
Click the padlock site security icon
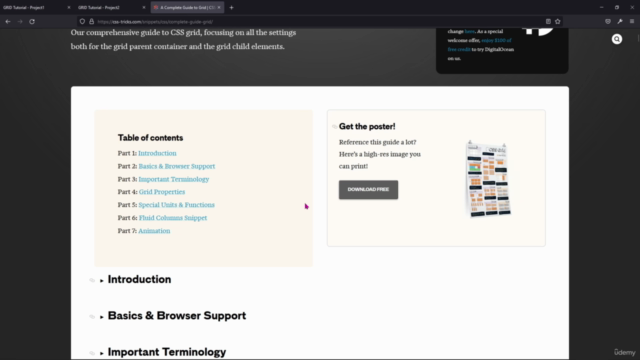91,22
